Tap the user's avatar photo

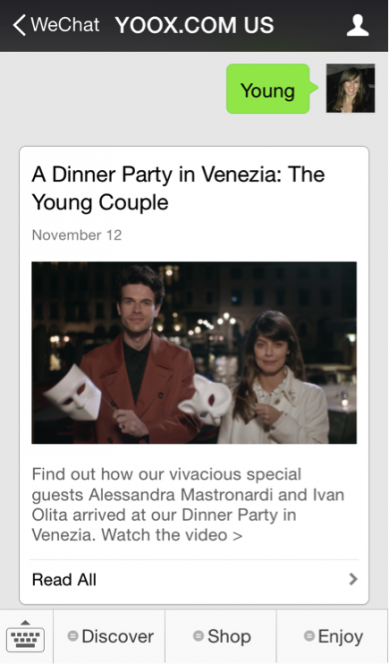click(350, 88)
